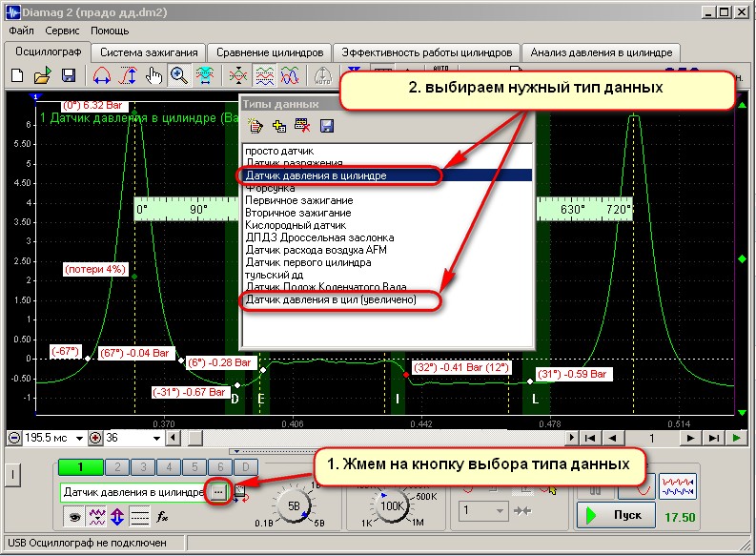This screenshot has height=556, width=756.
Task: Click the horizontal scrollbar thumb
Action: [x=194, y=439]
